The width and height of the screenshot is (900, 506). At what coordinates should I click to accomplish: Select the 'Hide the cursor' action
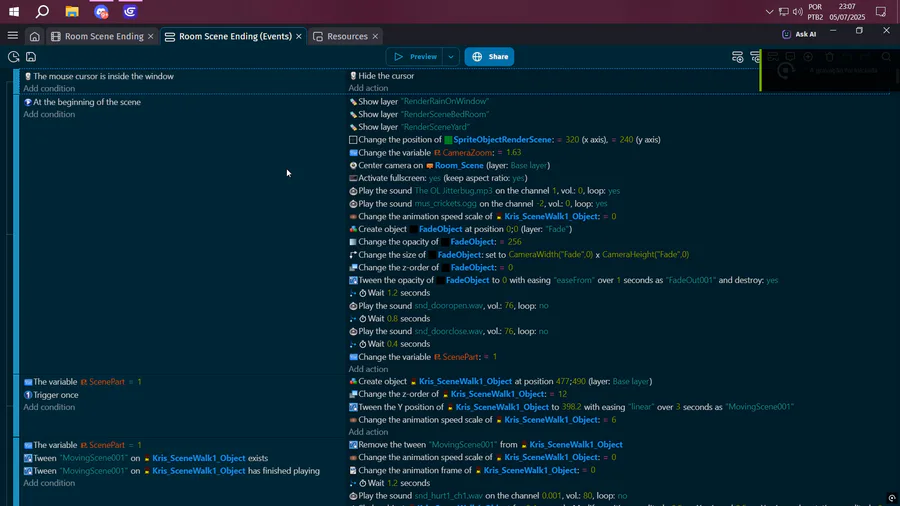coord(382,76)
